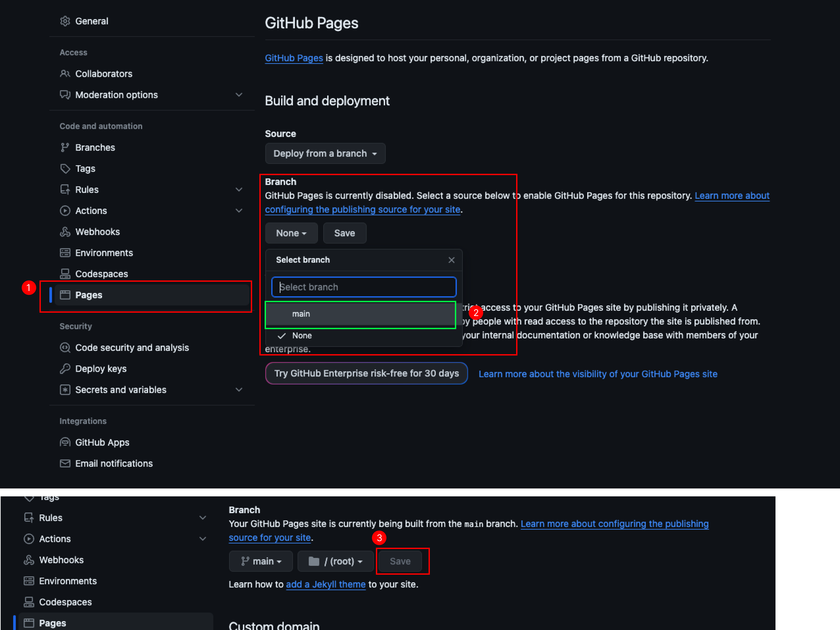Open Learn more about visibility link

click(x=598, y=374)
